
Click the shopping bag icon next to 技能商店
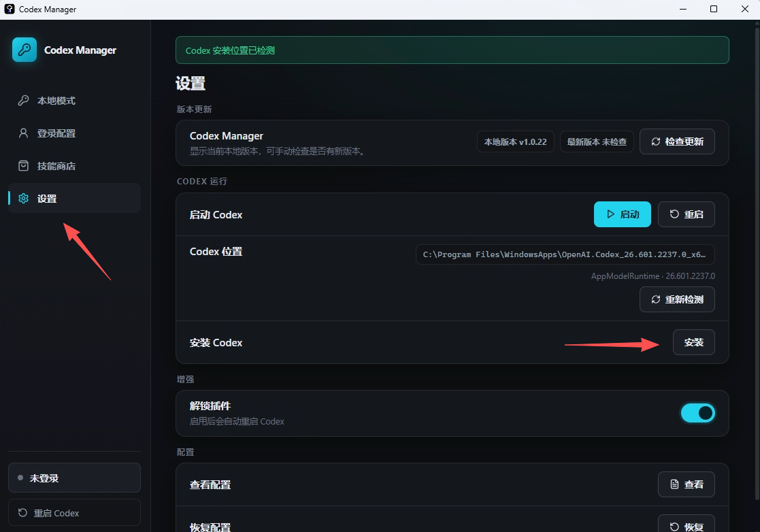click(23, 166)
